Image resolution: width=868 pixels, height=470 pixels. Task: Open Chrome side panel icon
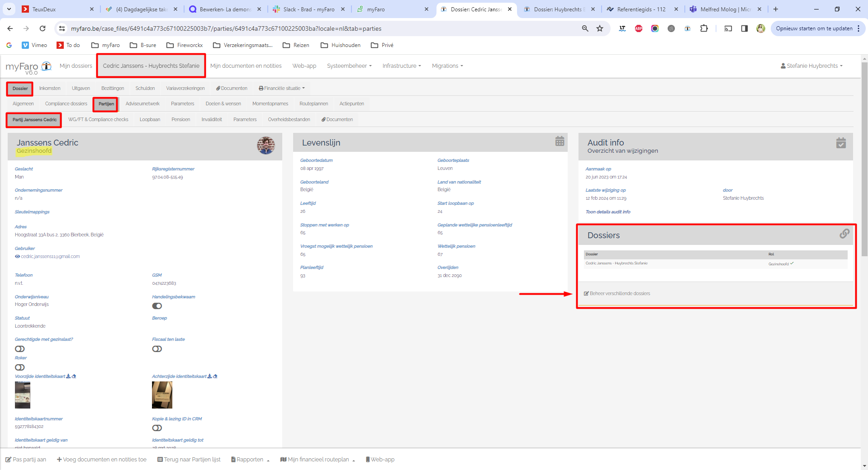pyautogui.click(x=744, y=28)
